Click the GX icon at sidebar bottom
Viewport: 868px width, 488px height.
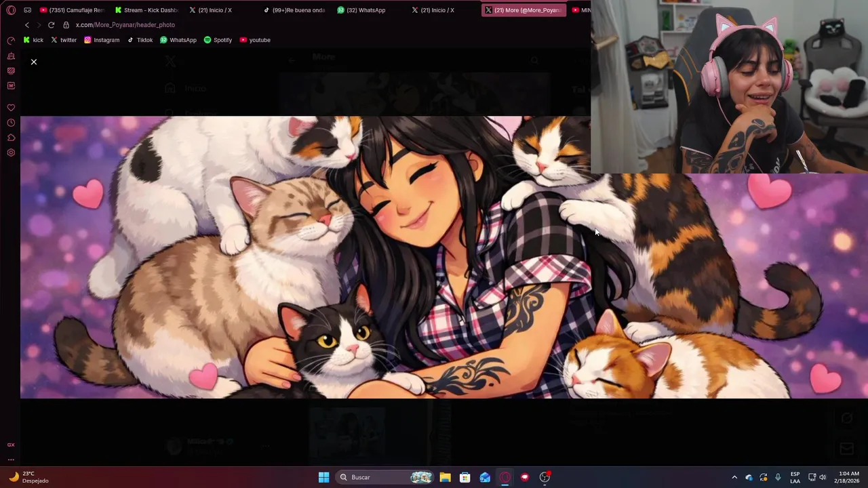[11, 445]
